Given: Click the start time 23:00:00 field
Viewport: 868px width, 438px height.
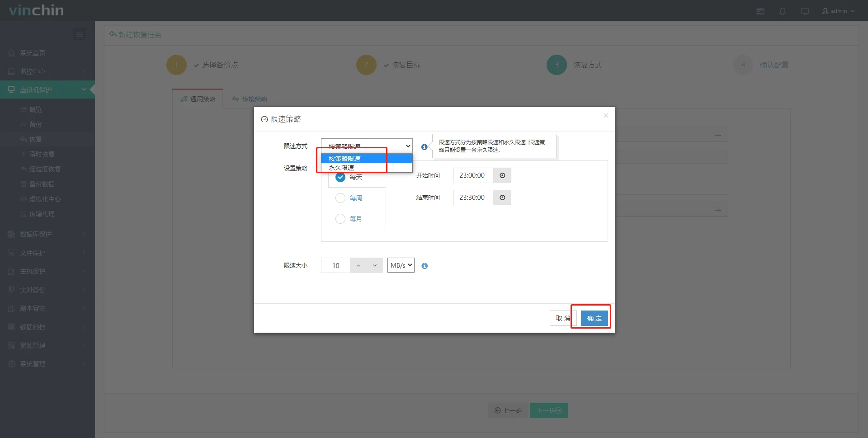Looking at the screenshot, I should [473, 175].
